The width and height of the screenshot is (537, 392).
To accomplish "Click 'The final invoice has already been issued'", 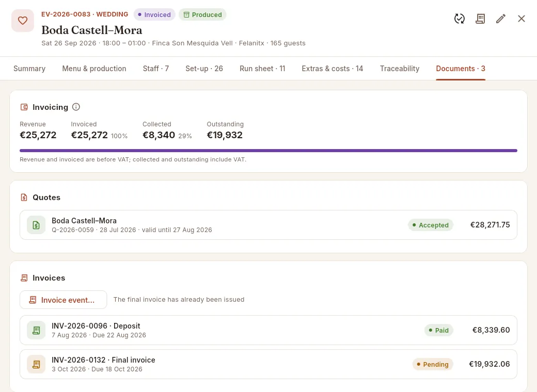I will click(179, 299).
